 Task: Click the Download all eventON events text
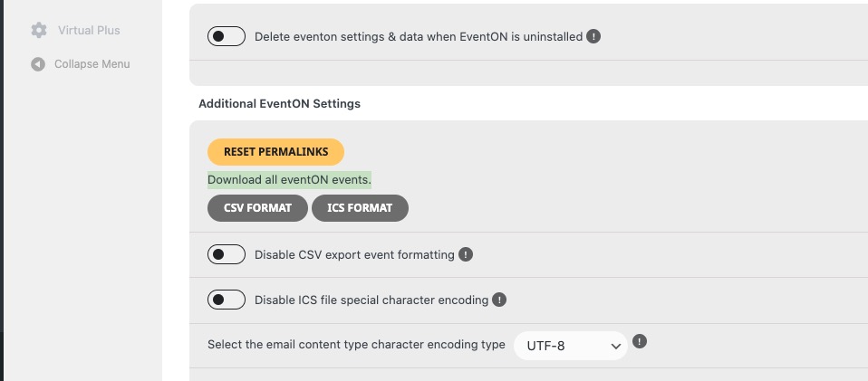(x=290, y=180)
